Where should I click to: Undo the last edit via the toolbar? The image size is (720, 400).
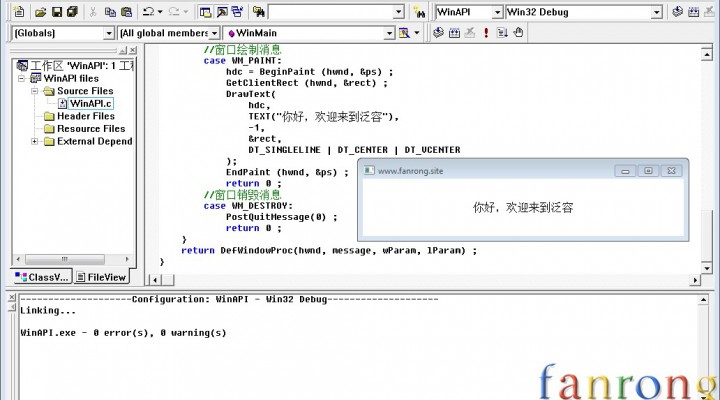coord(148,12)
